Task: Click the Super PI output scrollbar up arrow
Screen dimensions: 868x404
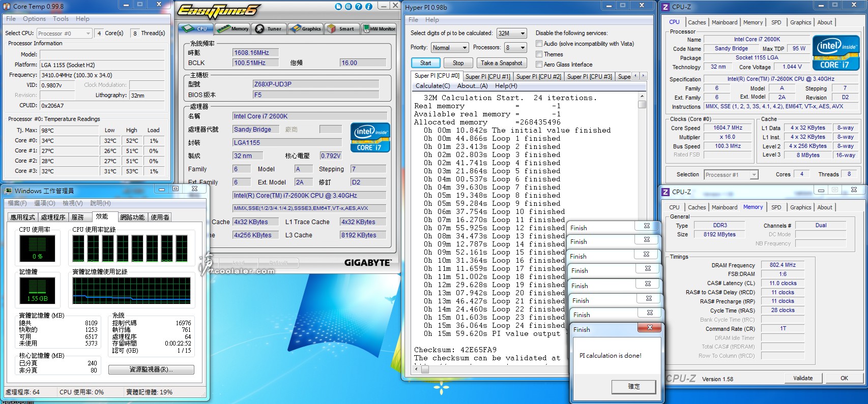Action: point(642,96)
